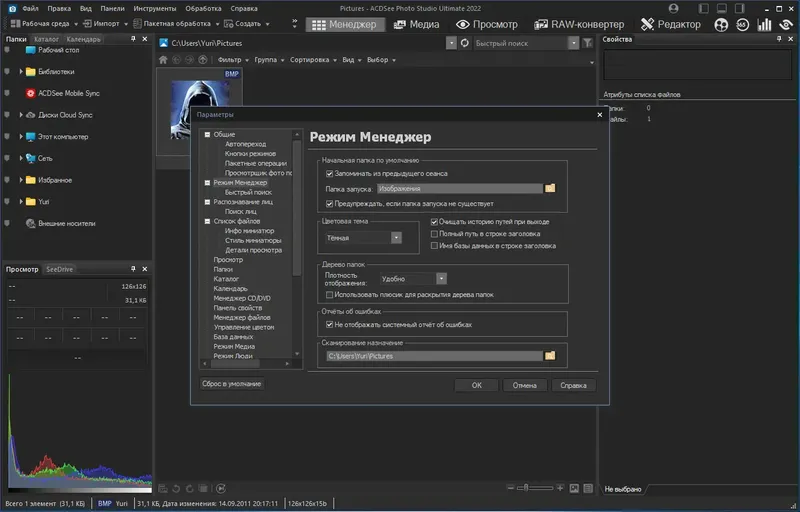Open the Файл menu
The height and width of the screenshot is (512, 800).
coord(31,8)
